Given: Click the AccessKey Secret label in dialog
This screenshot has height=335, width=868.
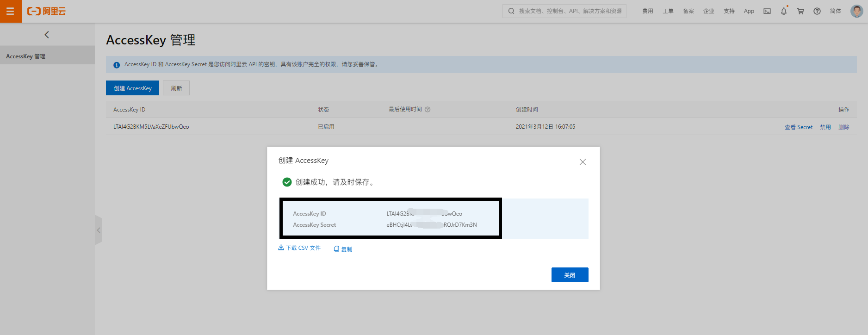Looking at the screenshot, I should pos(315,225).
